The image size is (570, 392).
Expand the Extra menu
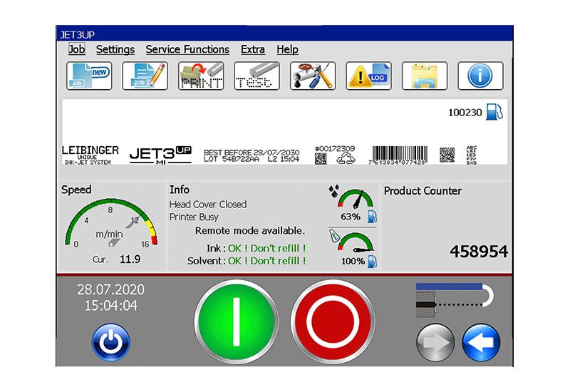pyautogui.click(x=253, y=49)
